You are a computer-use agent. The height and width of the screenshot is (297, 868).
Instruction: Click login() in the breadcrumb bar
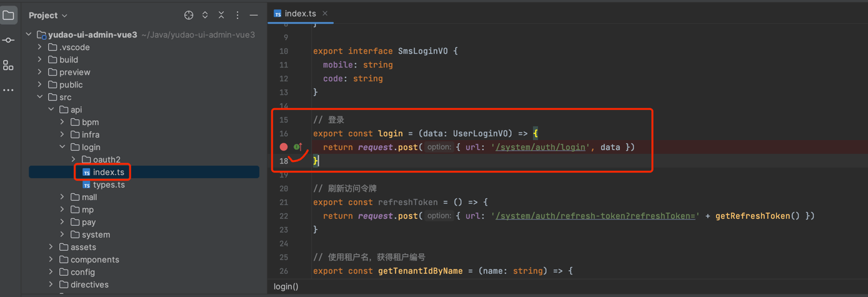pos(286,286)
